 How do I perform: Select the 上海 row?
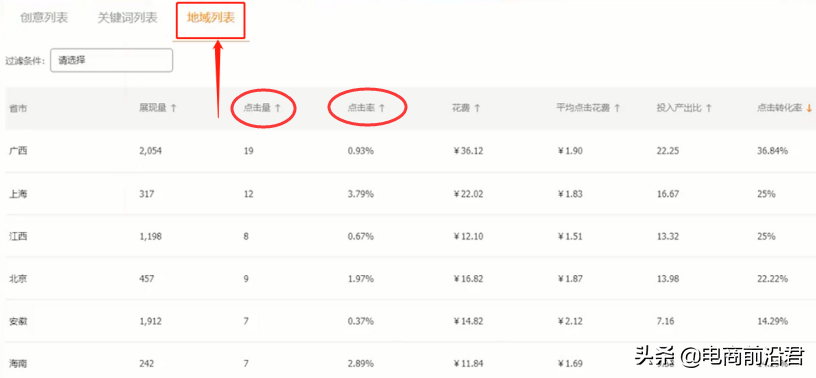pos(408,194)
